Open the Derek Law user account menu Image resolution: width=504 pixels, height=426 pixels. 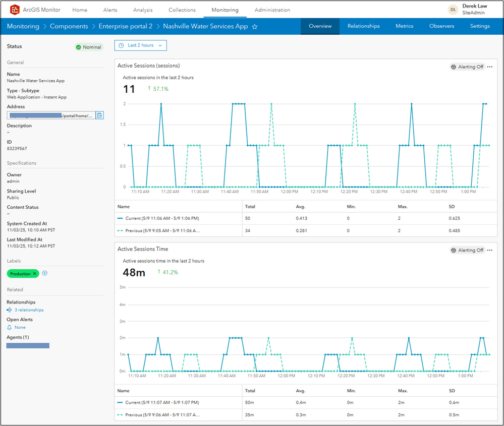[x=474, y=9]
